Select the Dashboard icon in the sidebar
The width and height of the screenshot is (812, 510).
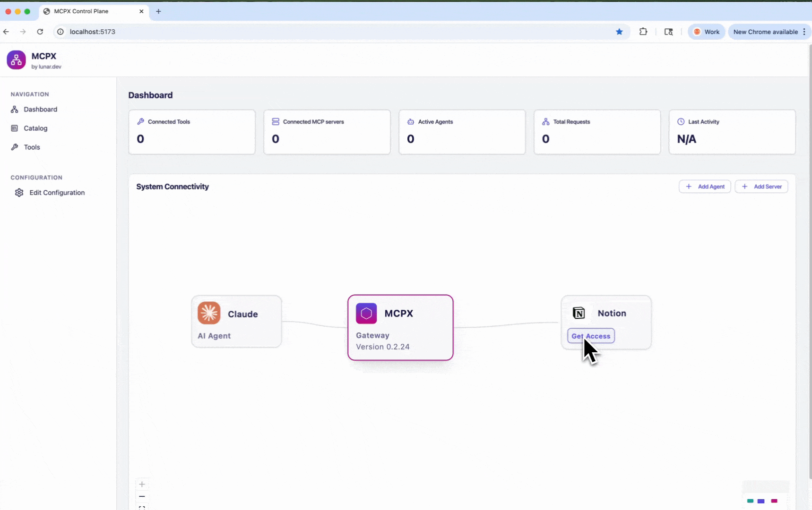[15, 109]
